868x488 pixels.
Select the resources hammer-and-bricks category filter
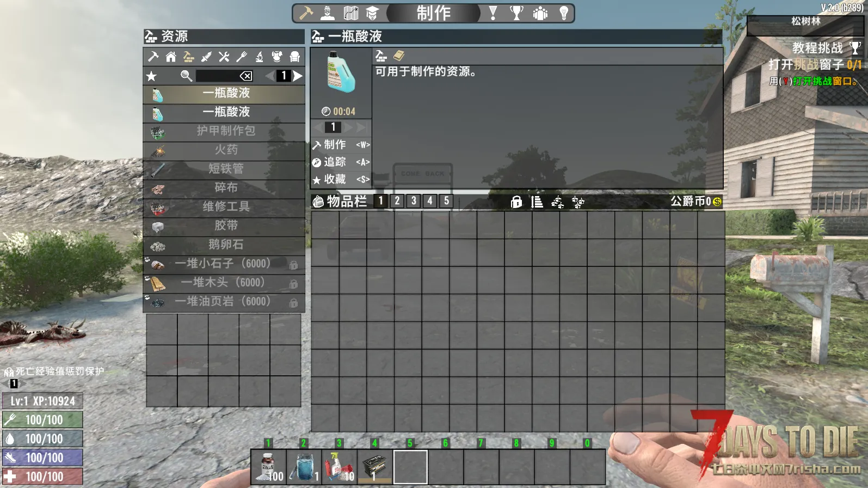click(x=188, y=57)
